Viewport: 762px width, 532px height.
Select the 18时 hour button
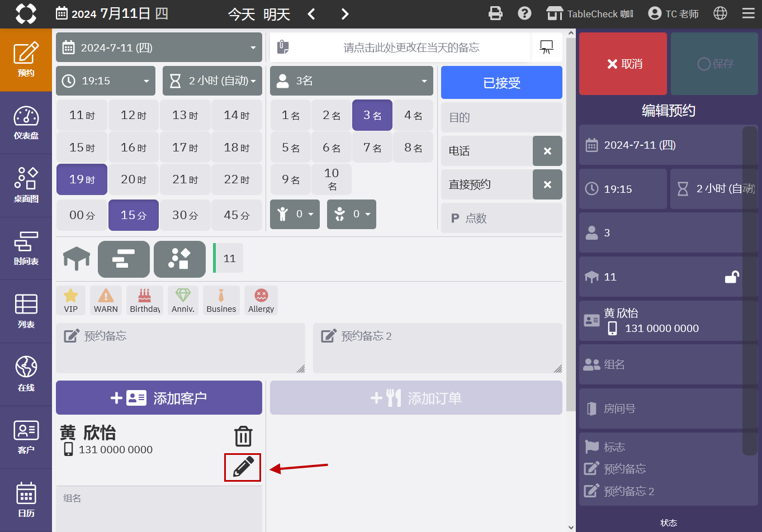[236, 148]
